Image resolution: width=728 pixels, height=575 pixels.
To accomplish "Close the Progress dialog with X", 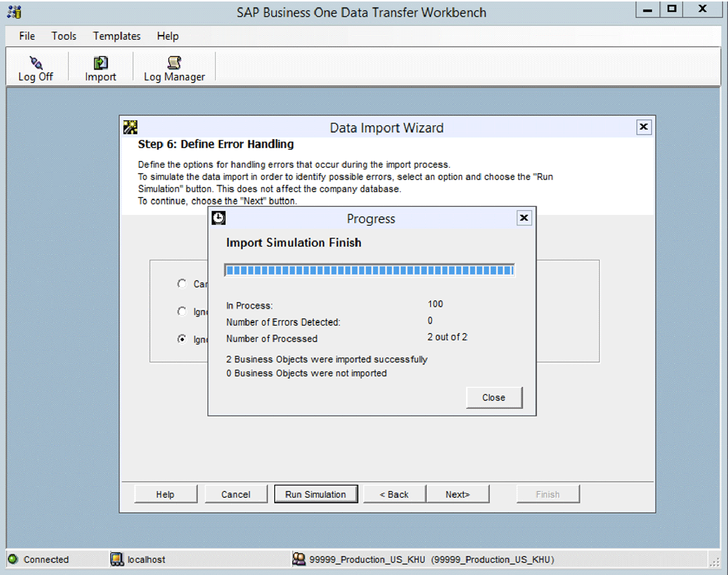I will (524, 218).
